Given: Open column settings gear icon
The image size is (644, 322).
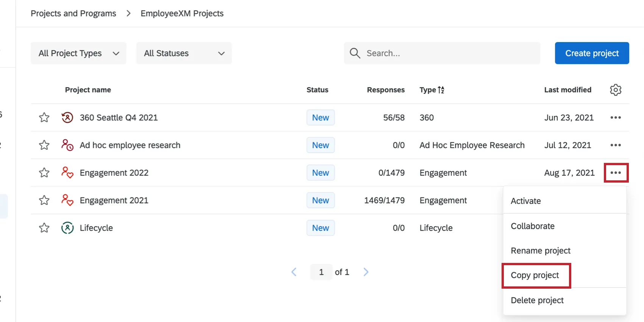Looking at the screenshot, I should (616, 90).
